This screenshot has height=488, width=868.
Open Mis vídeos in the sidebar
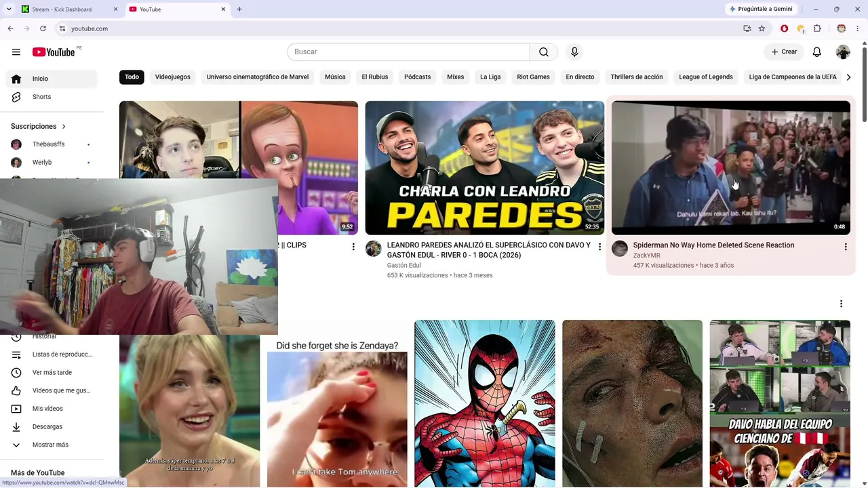52,409
